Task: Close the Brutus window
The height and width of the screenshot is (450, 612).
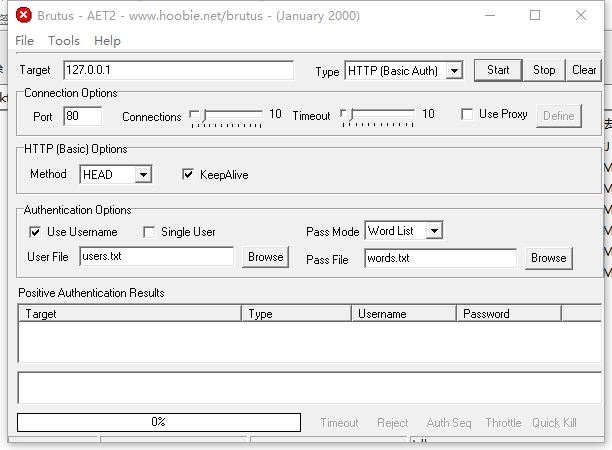Action: (x=581, y=16)
